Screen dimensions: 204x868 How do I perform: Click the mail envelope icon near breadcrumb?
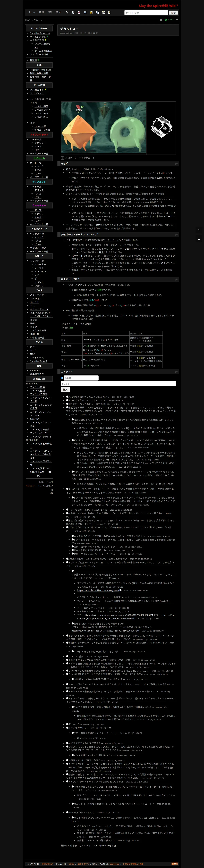click(x=161, y=20)
